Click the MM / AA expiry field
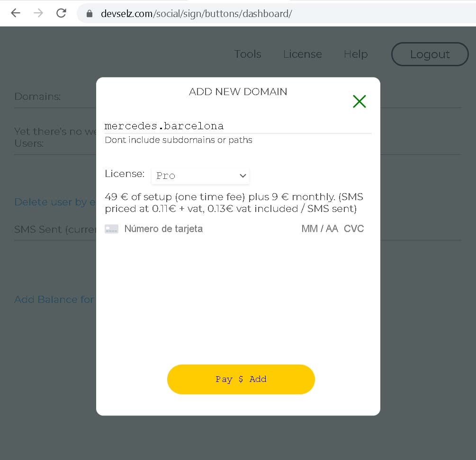Image resolution: width=476 pixels, height=460 pixels. pyautogui.click(x=320, y=229)
